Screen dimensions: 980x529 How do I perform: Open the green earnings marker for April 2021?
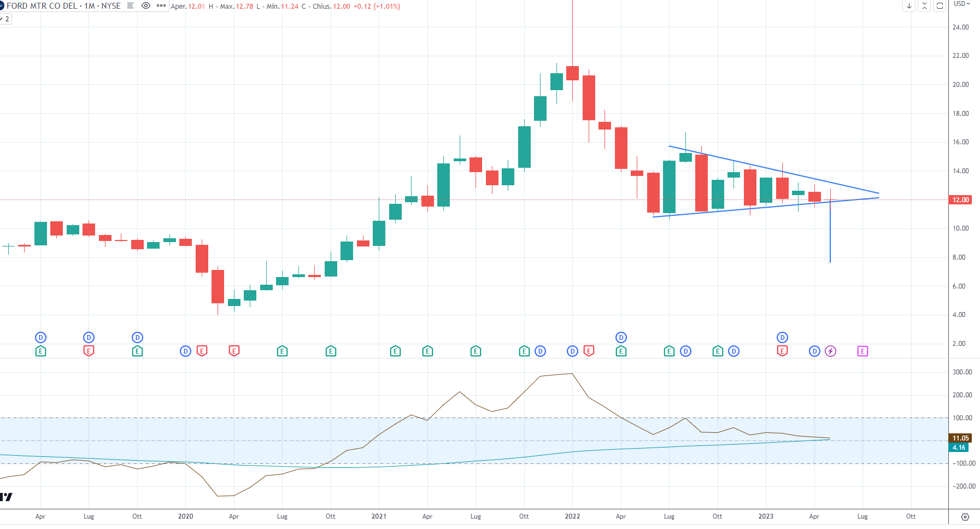point(427,351)
